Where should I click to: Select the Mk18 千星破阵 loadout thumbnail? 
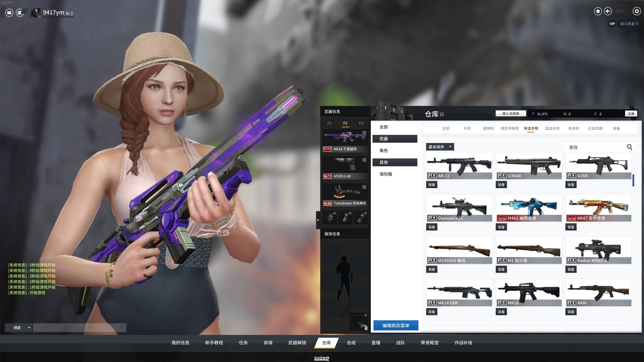pos(345,138)
